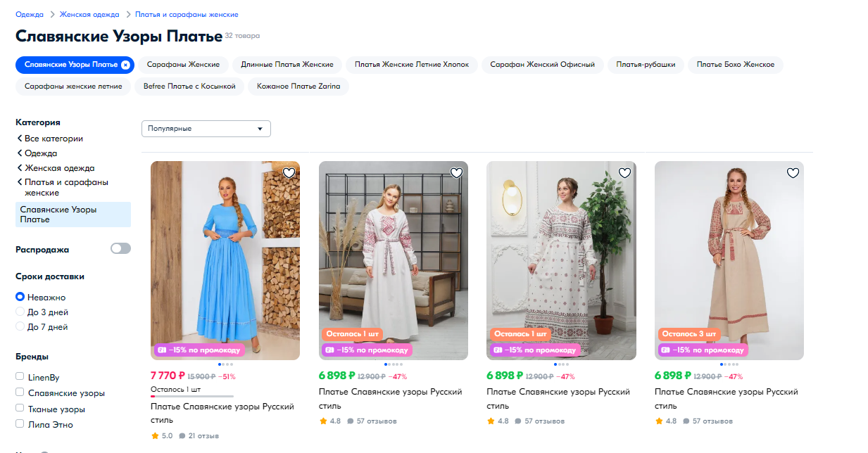Image resolution: width=868 pixels, height=453 pixels.
Task: Select До 7 дней delivery option
Action: tap(20, 326)
